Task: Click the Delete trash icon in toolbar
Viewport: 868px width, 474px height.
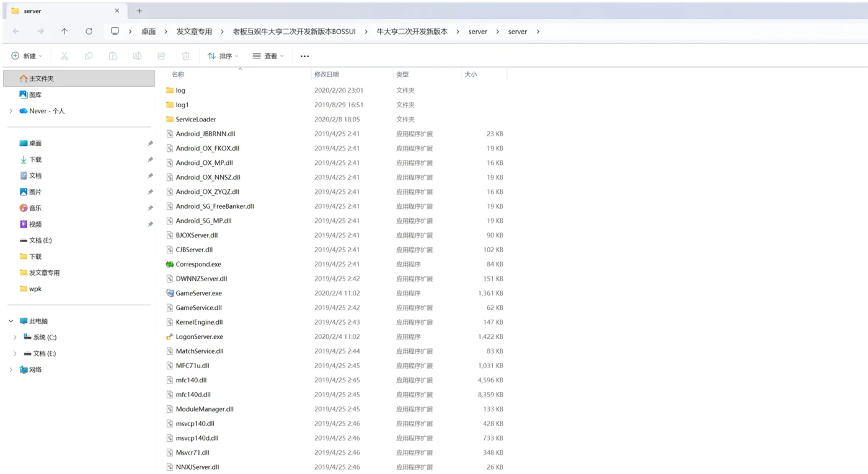Action: click(x=185, y=56)
